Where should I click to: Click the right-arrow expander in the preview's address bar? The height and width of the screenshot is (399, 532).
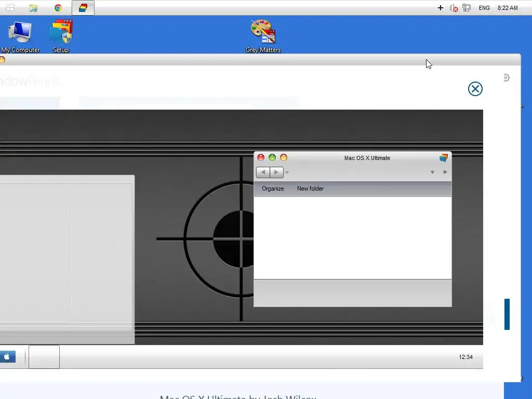coord(445,172)
